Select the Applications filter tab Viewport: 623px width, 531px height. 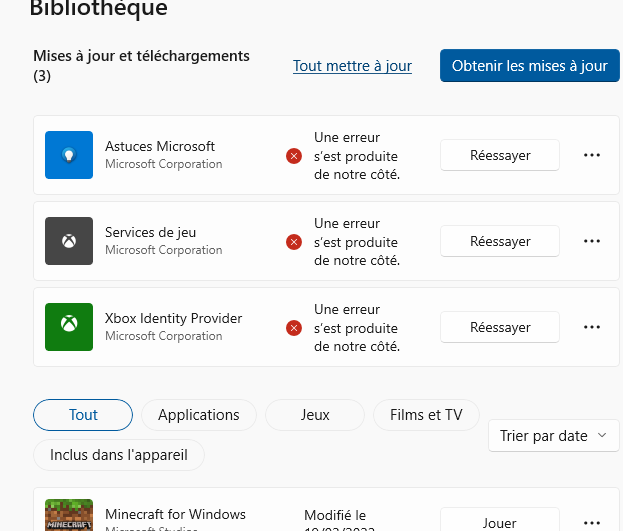coord(199,415)
